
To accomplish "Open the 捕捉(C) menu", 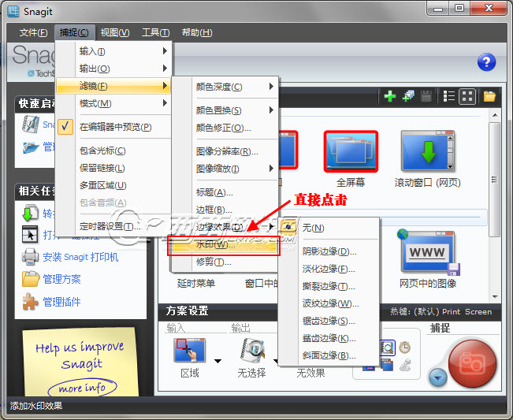I will [74, 32].
